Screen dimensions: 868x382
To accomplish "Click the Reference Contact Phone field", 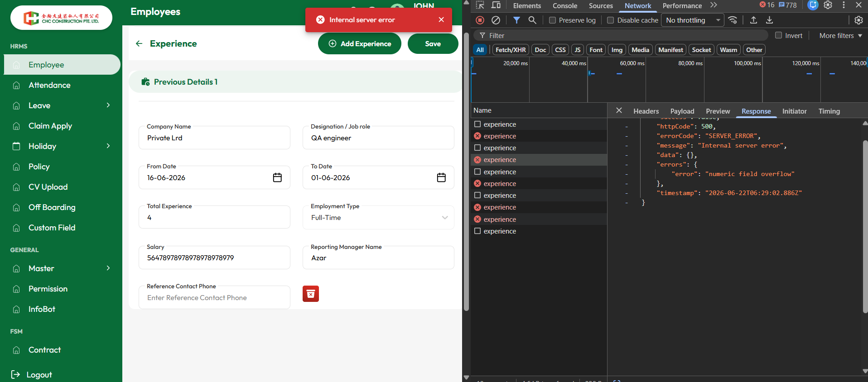I will coord(214,297).
